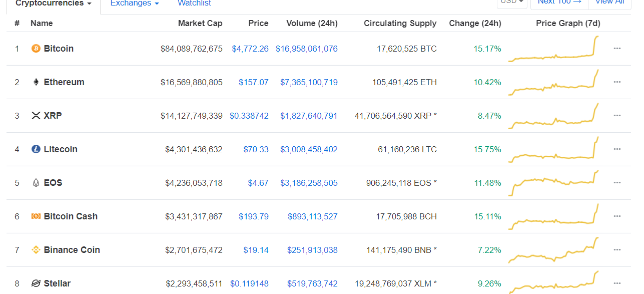644x294 pixels.
Task: Sort table by Market Cap column
Action: [x=200, y=23]
